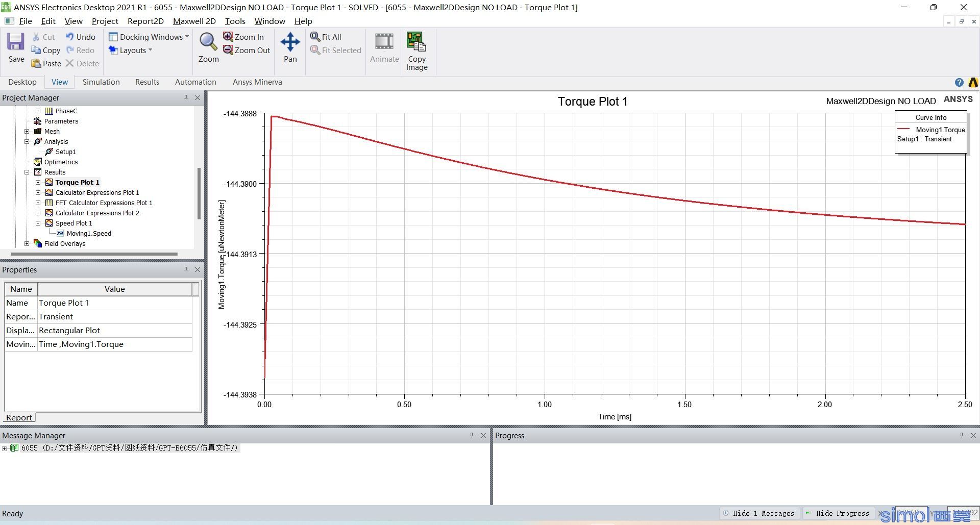Open the Layouts dropdown
Screen dimensions: 980x525
pyautogui.click(x=130, y=50)
